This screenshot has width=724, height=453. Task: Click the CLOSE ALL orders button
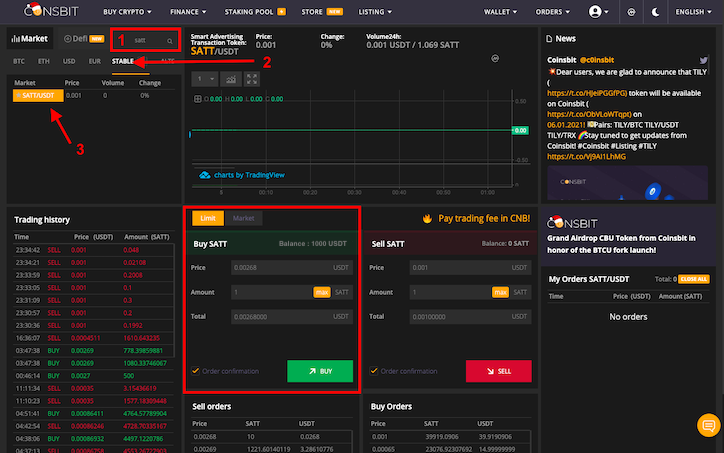tap(694, 279)
